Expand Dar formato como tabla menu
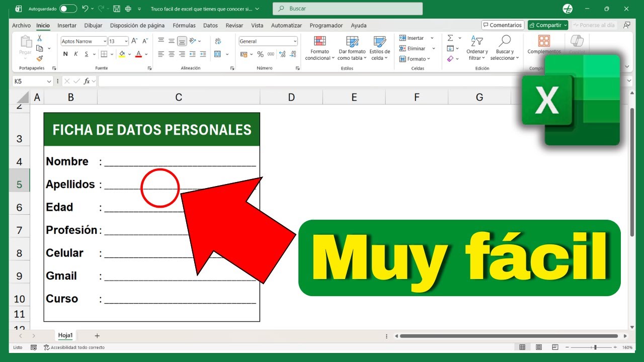Image resolution: width=644 pixels, height=362 pixels. (352, 48)
